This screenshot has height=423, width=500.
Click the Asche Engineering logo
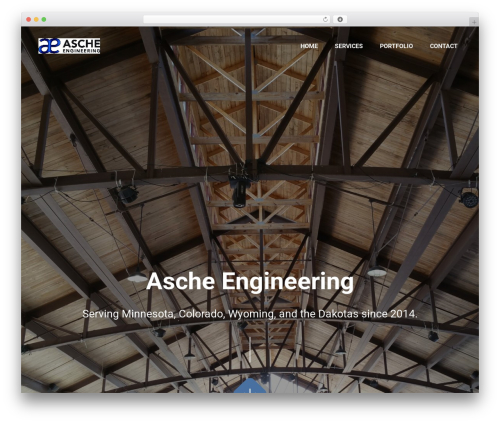point(69,46)
